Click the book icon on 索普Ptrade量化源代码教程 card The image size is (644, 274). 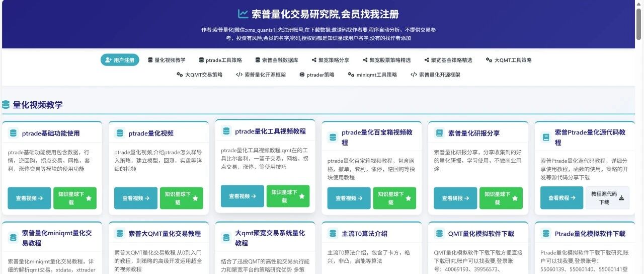(546, 138)
